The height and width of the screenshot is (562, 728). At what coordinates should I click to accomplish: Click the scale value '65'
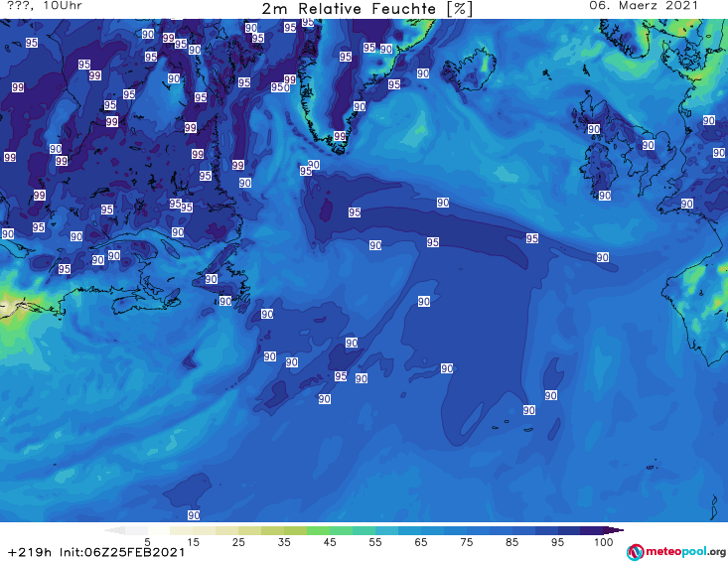[421, 542]
